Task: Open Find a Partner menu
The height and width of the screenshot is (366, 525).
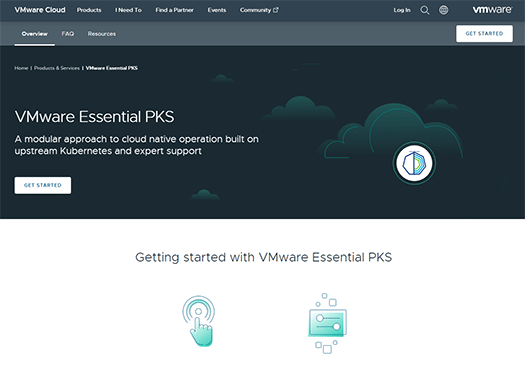Action: click(174, 10)
